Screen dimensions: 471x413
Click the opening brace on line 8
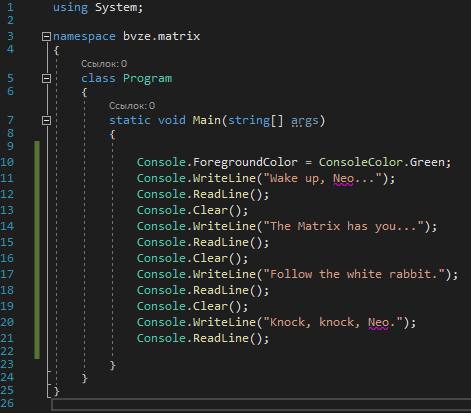tap(113, 135)
